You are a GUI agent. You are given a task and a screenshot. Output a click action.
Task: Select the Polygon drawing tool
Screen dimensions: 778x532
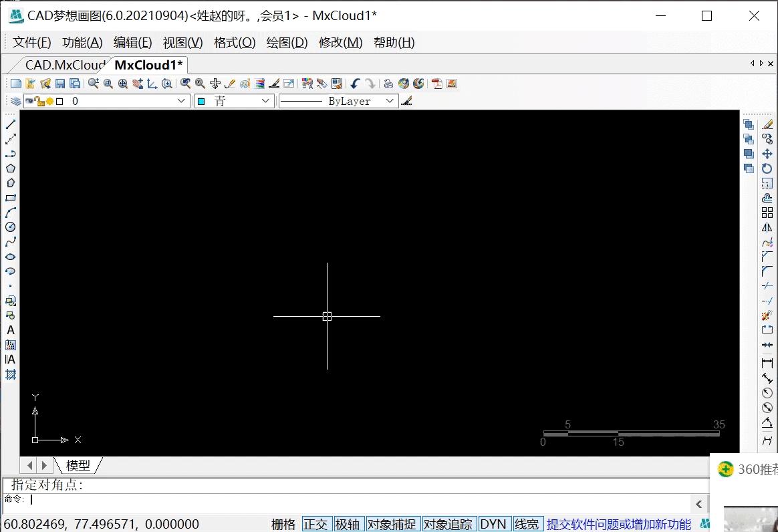(x=10, y=168)
